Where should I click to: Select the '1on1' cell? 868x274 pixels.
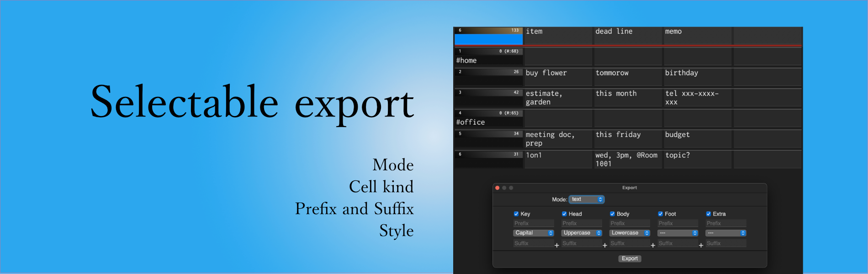[x=558, y=159]
